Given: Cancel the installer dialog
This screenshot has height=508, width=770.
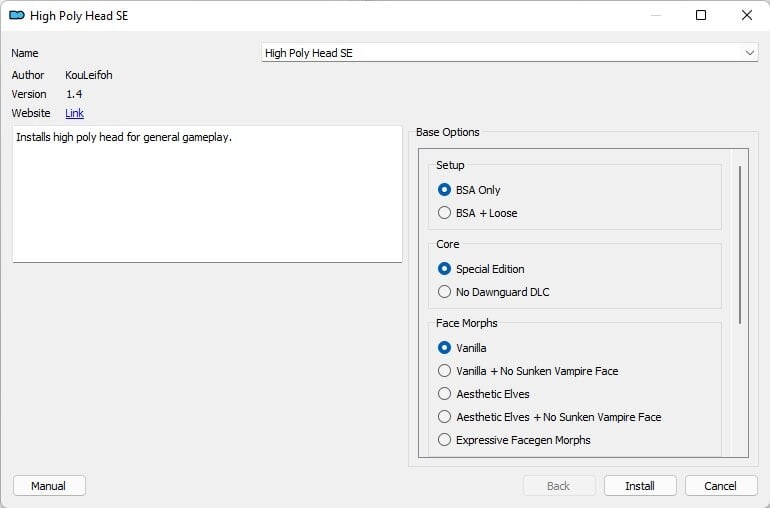Looking at the screenshot, I should [x=721, y=486].
